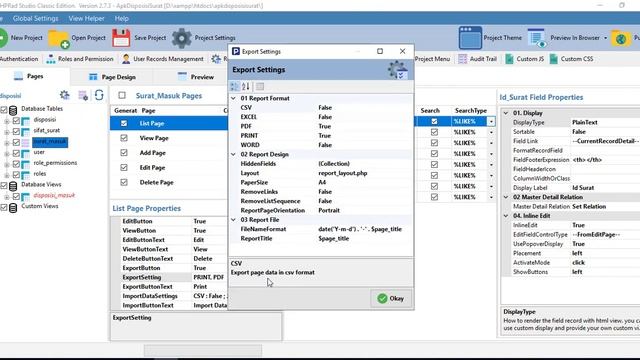640x360 pixels.
Task: Collapse the 01 Report Format section
Action: [x=233, y=98]
